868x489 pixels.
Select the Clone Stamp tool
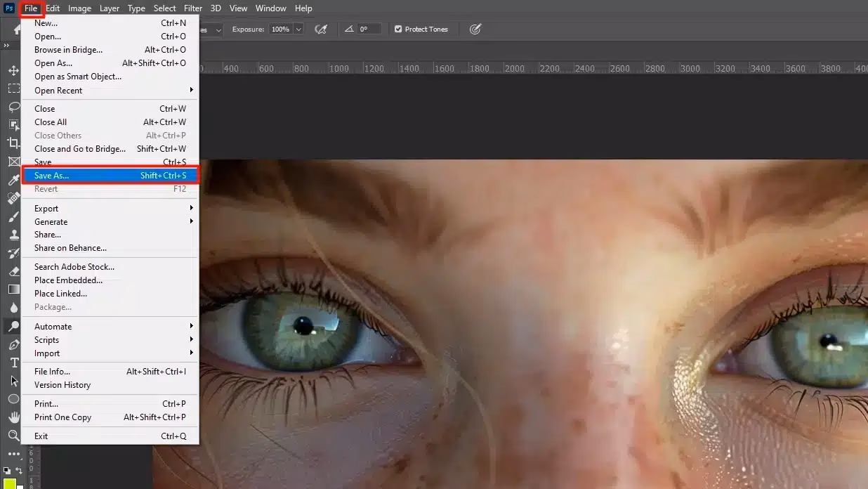pos(13,235)
